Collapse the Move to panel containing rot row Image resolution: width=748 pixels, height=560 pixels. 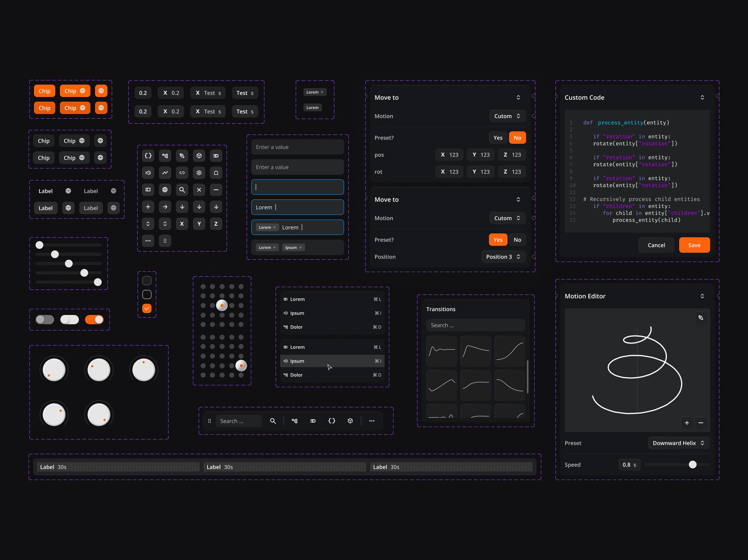click(x=518, y=97)
